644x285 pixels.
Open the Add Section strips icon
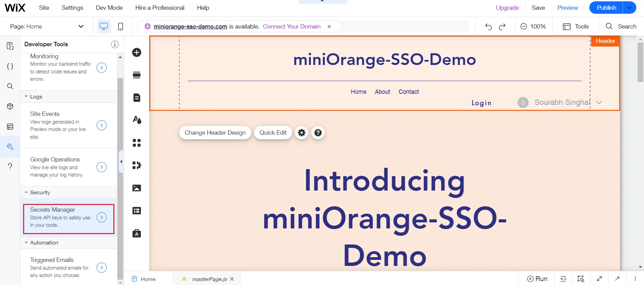pos(137,75)
